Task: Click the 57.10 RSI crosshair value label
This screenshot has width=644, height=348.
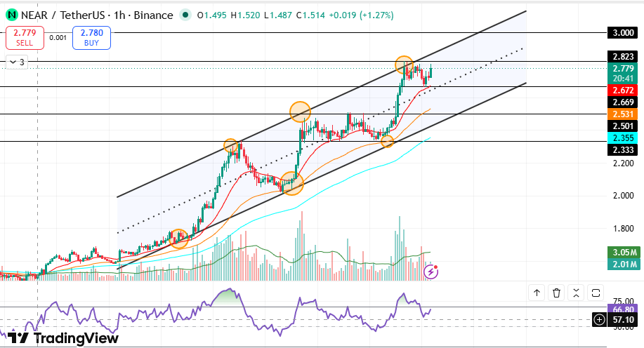Action: point(623,320)
